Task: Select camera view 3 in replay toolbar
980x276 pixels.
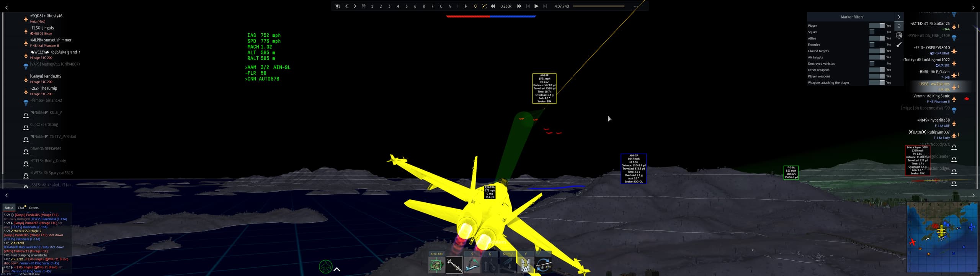Action: [x=389, y=6]
